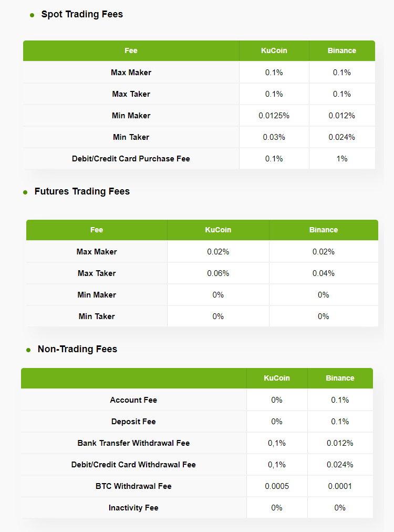
Task: Click the Binance Account Fee value 0.1%
Action: coord(340,400)
